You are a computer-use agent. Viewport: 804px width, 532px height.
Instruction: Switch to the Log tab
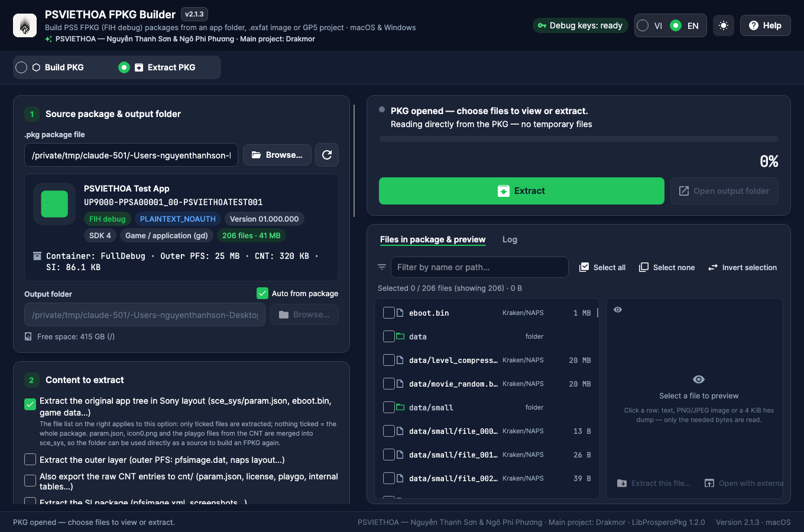coord(510,239)
